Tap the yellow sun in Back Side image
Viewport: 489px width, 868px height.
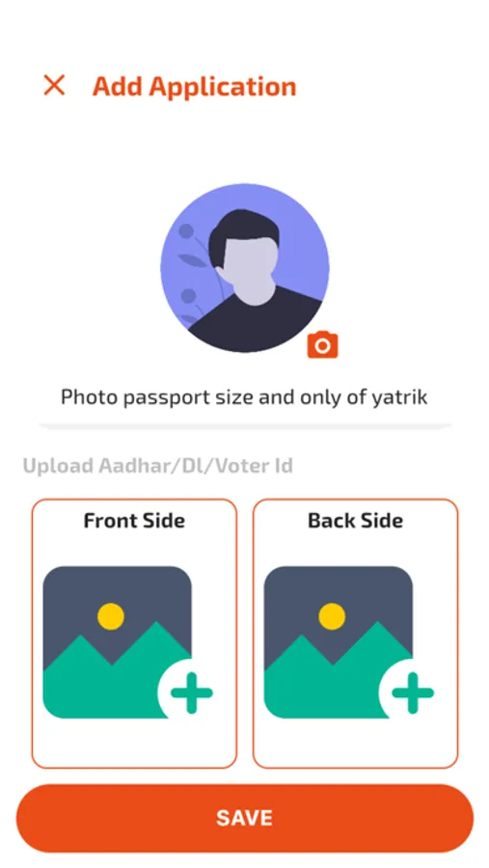tap(332, 616)
